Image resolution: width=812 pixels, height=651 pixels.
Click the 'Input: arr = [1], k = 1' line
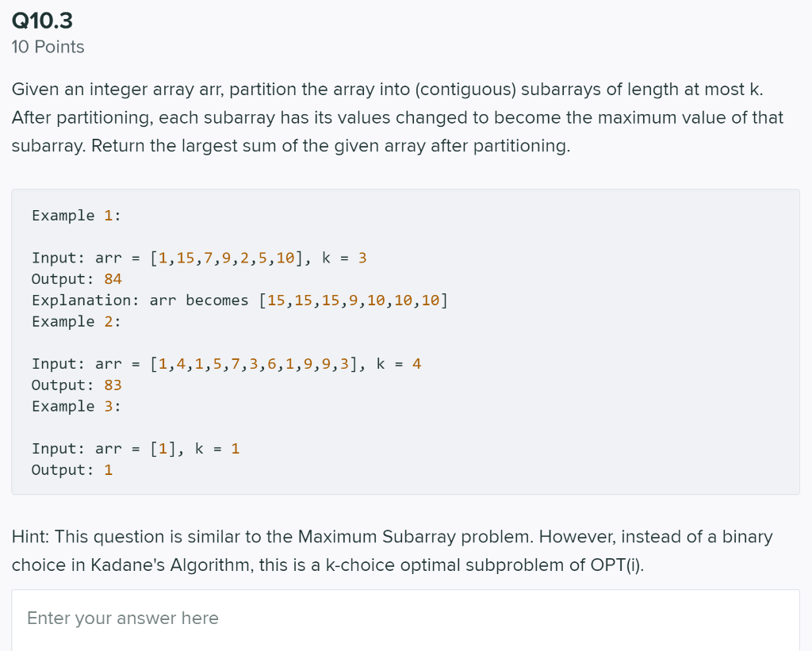[x=136, y=449]
